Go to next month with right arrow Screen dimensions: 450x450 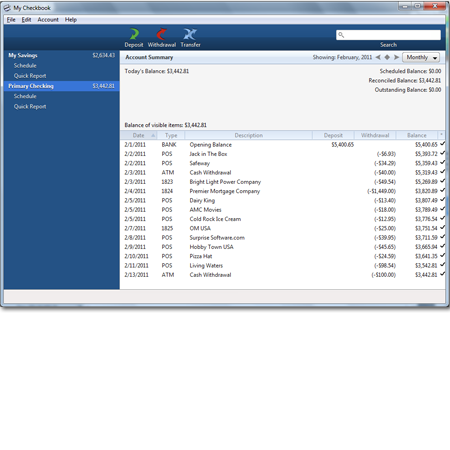click(x=396, y=57)
